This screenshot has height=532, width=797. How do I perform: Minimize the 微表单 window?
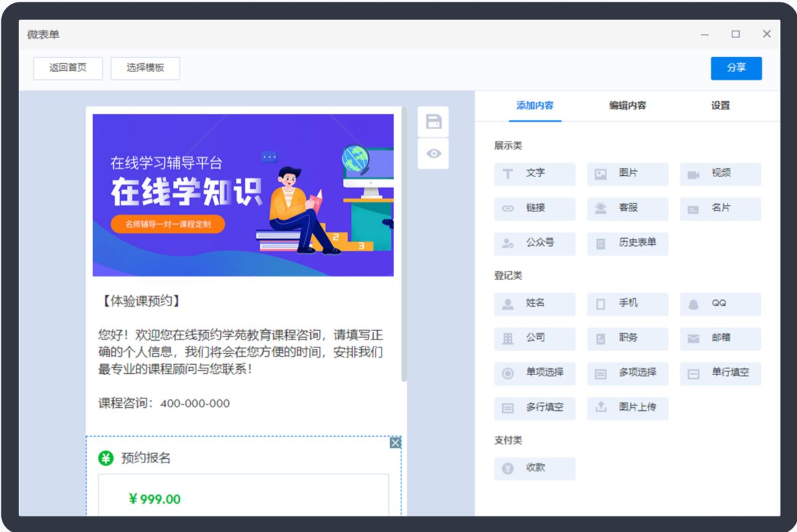tap(705, 34)
